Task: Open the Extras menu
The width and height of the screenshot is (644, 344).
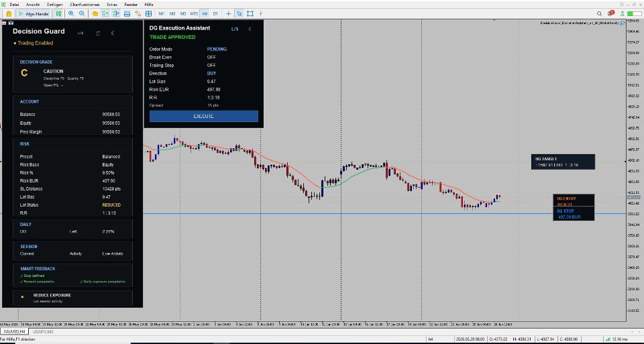Action: (x=112, y=5)
